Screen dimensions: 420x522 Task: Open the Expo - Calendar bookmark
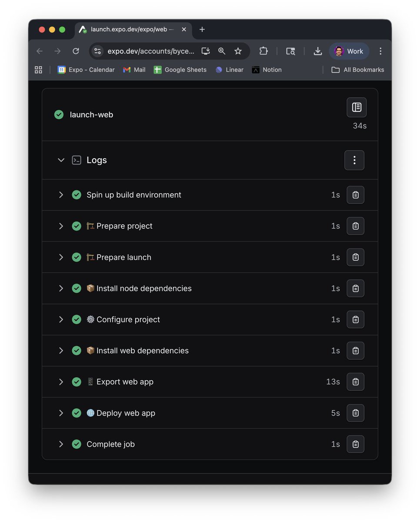(x=86, y=70)
